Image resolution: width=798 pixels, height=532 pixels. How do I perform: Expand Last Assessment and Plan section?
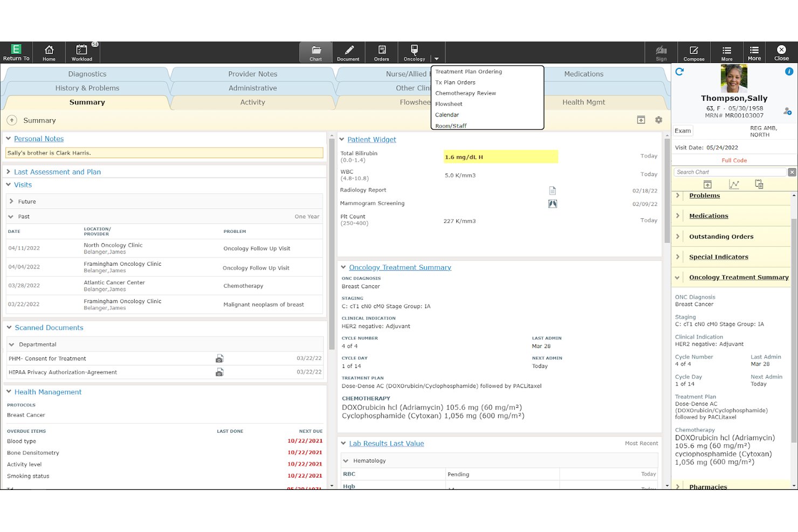tap(9, 172)
